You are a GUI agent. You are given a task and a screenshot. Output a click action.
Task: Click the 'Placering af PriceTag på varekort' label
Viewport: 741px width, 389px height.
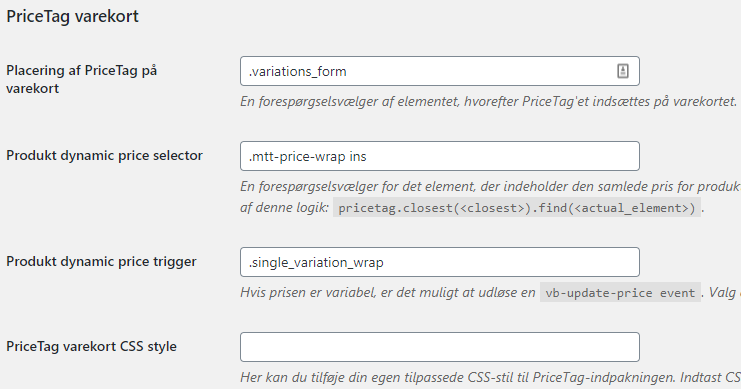click(81, 79)
